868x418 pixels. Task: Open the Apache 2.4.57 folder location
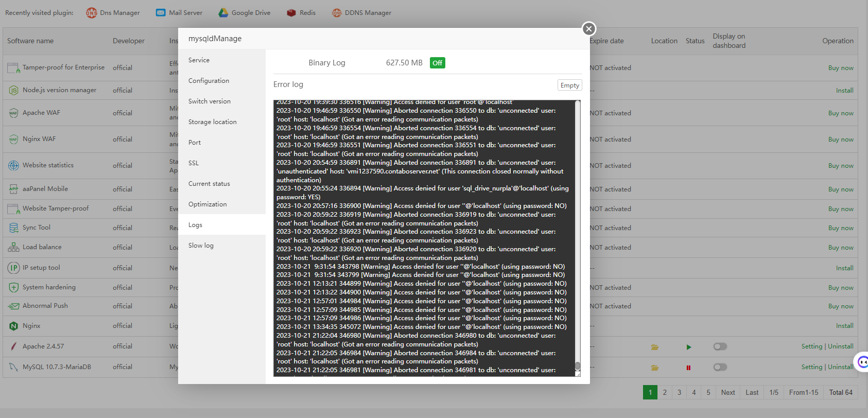[655, 347]
